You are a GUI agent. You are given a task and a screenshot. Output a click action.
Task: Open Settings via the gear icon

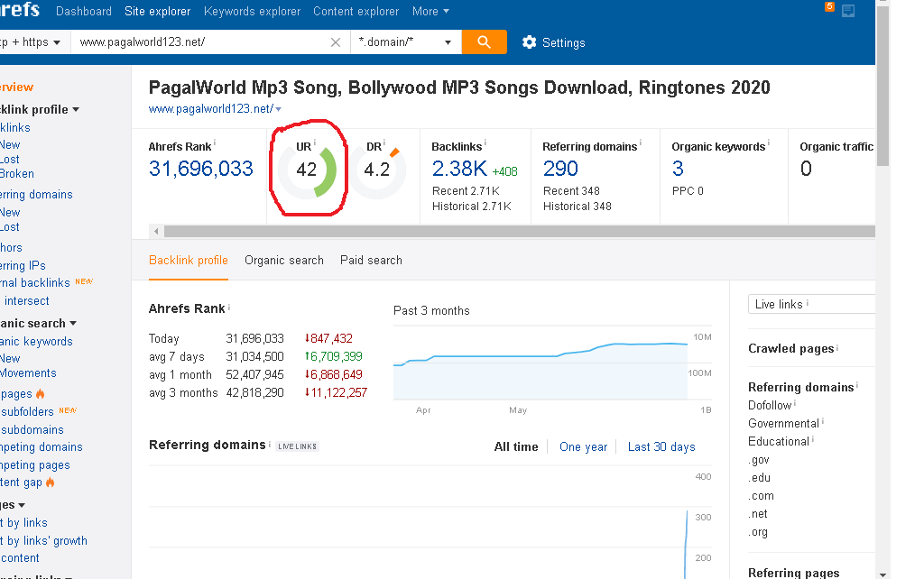coord(530,42)
